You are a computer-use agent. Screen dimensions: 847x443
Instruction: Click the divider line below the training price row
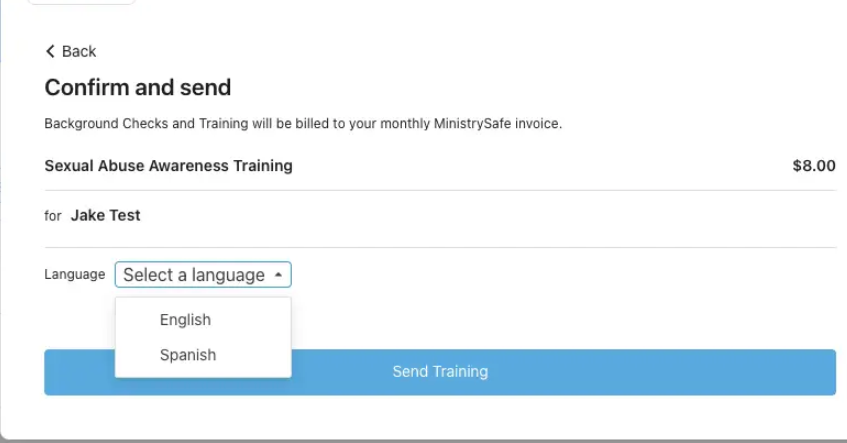[x=440, y=190]
